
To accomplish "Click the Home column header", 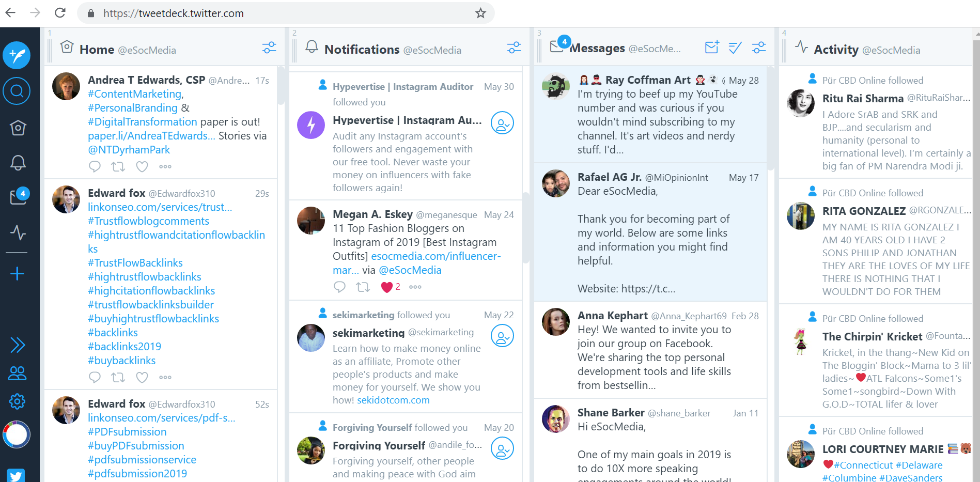I will click(x=97, y=49).
